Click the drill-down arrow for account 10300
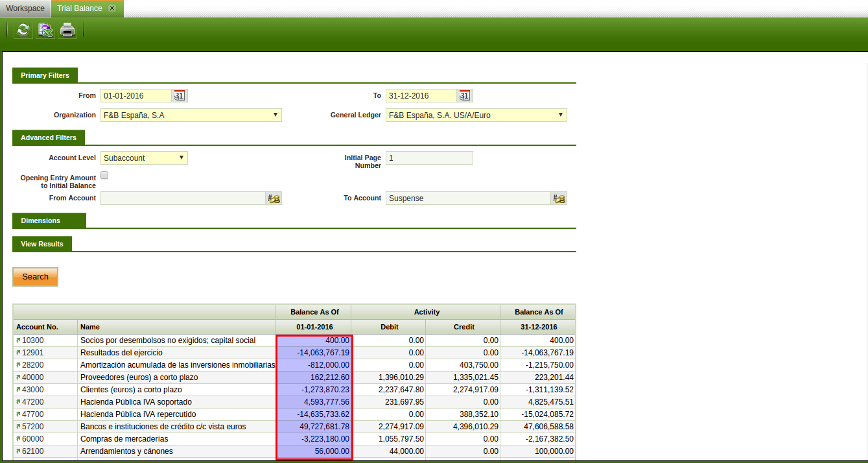Screen dimensions: 868x463 tap(18, 340)
